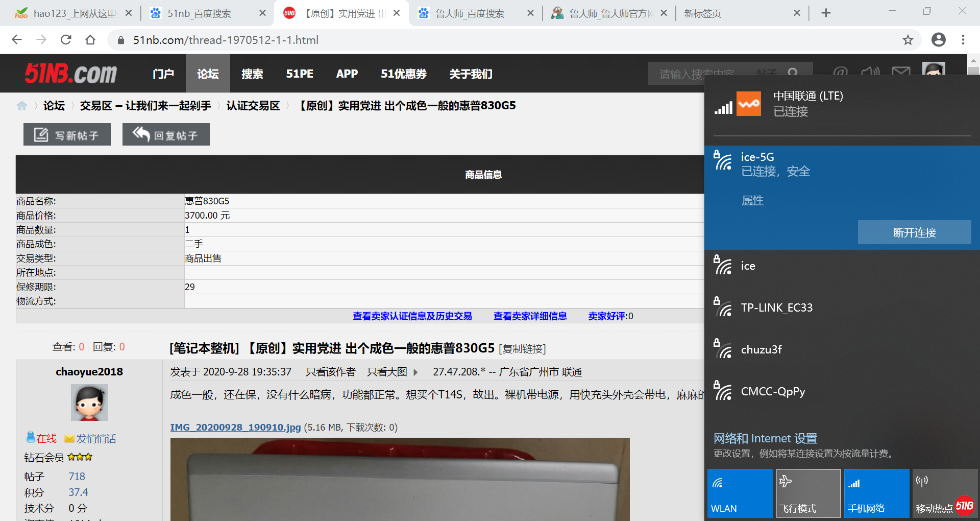Select the TP-LINK_EC33 Wi-Fi network

click(842, 308)
